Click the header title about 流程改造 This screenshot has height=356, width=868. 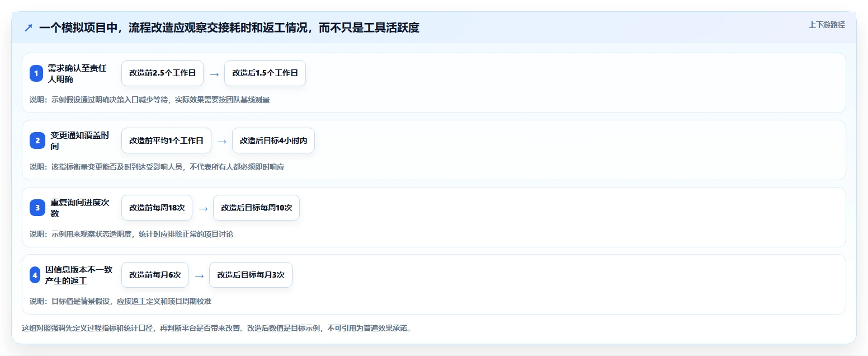pos(229,27)
